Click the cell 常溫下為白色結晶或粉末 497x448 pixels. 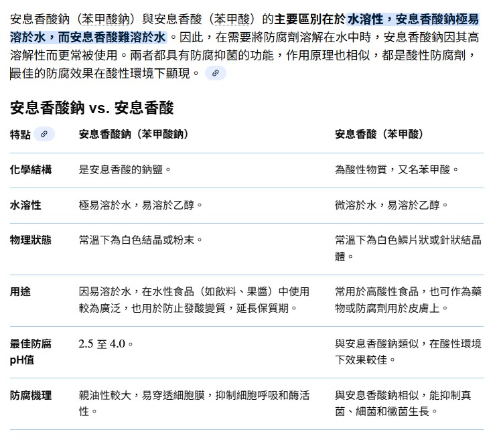(x=141, y=239)
